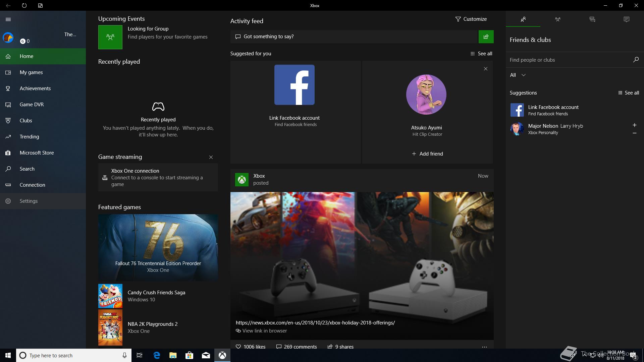Viewport: 644px width, 362px height.
Task: Expand the All friends filter dropdown
Action: tap(518, 75)
